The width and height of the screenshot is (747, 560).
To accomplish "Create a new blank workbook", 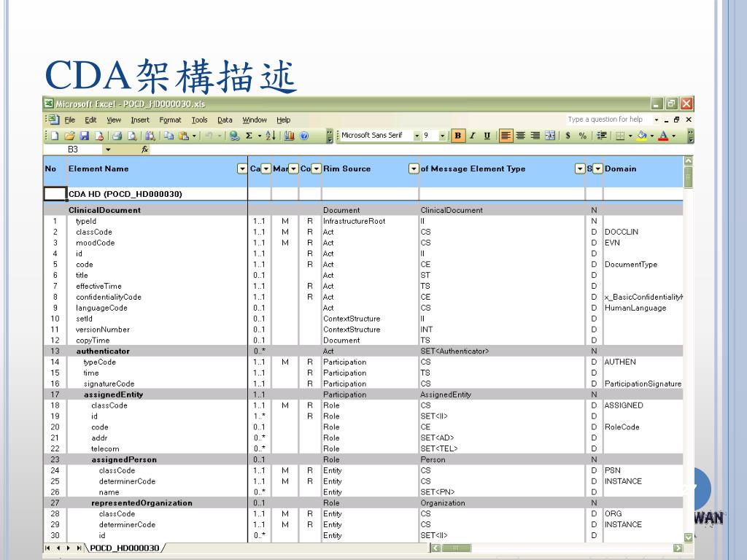I will pyautogui.click(x=54, y=136).
